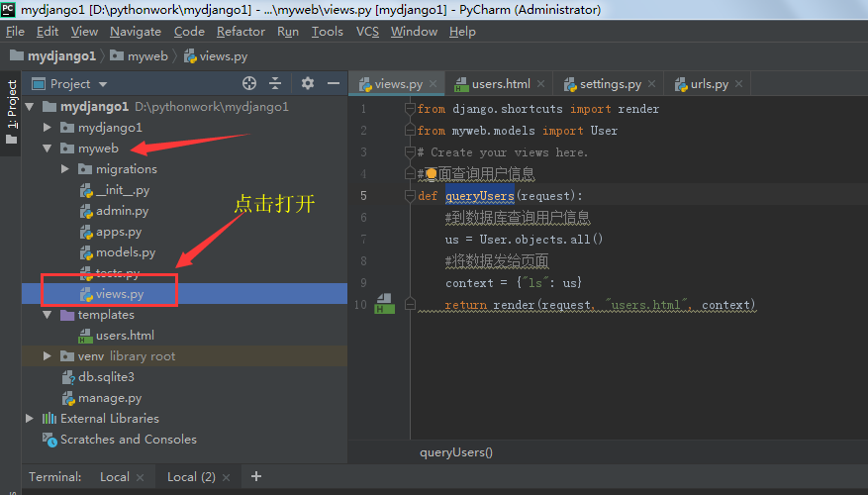Fold the import block at line 1

[x=410, y=109]
